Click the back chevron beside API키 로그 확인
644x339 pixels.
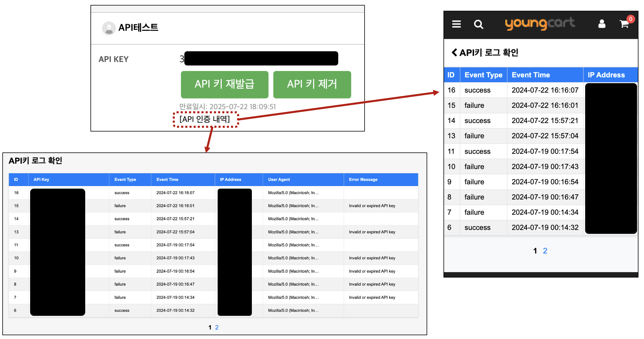pyautogui.click(x=454, y=52)
